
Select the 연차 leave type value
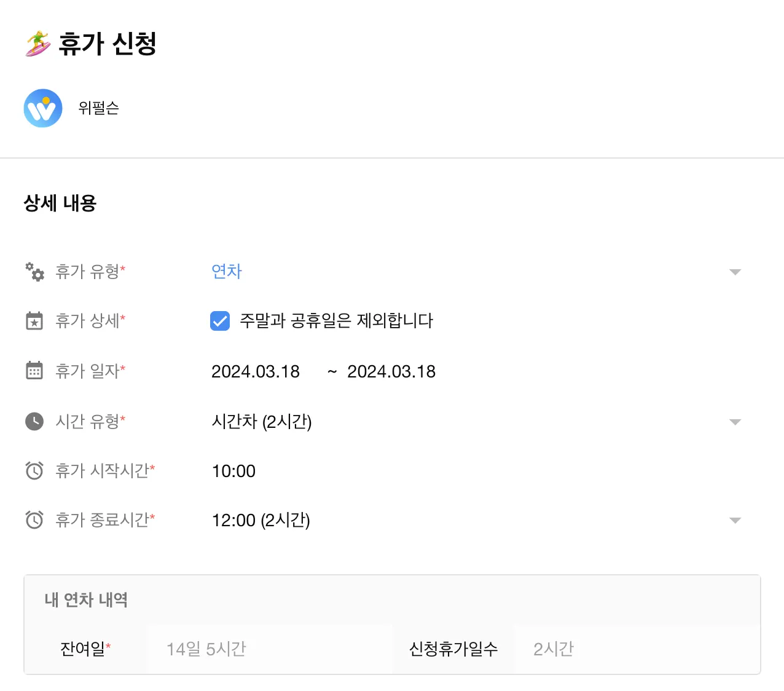tap(227, 271)
